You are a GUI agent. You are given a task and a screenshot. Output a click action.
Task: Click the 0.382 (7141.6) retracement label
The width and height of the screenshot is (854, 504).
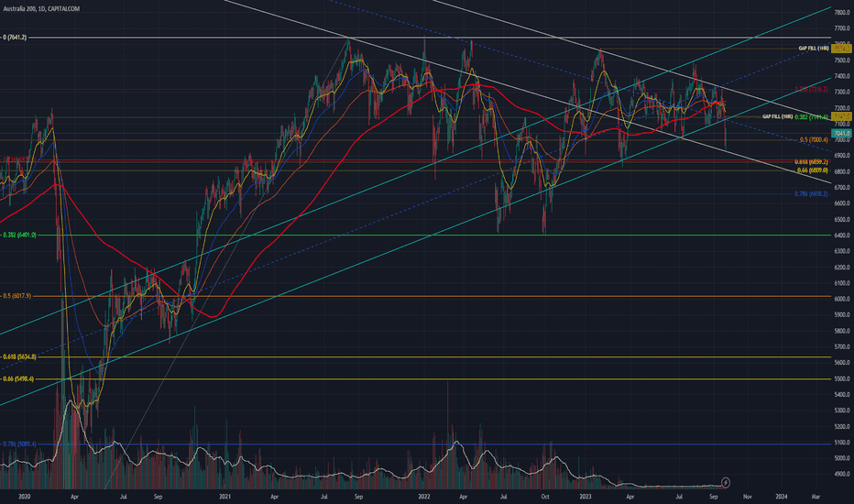click(812, 117)
